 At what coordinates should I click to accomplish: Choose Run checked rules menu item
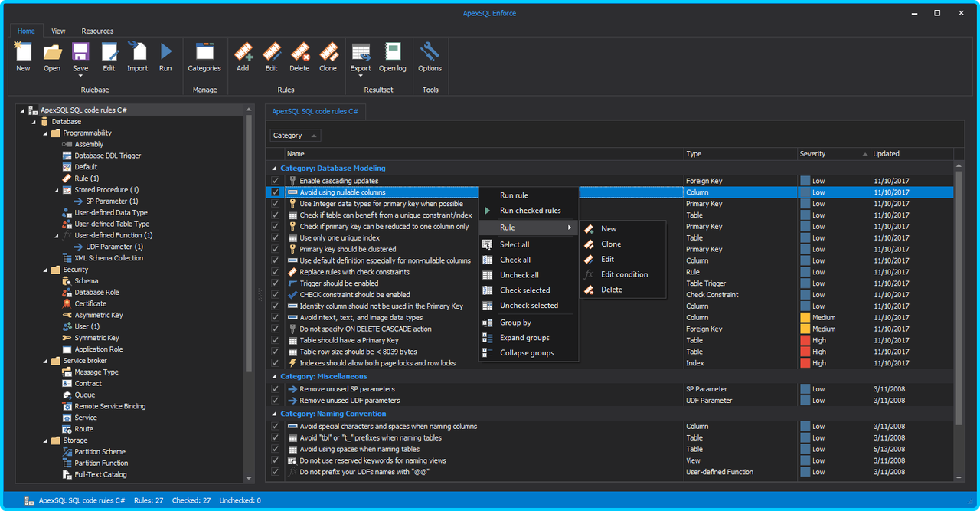point(528,211)
